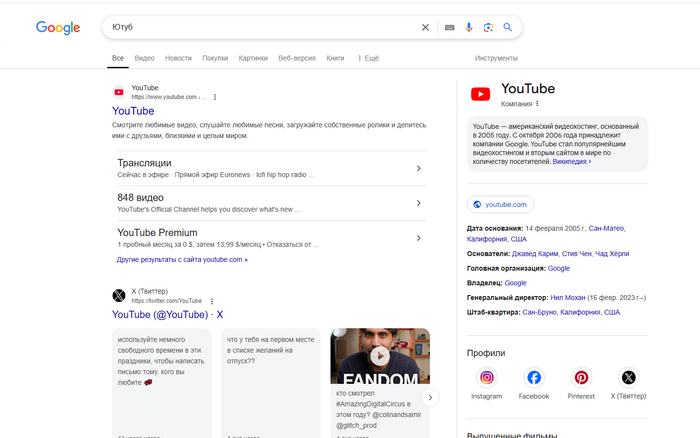
Task: Open Pinterest profile icon
Action: coord(581,378)
